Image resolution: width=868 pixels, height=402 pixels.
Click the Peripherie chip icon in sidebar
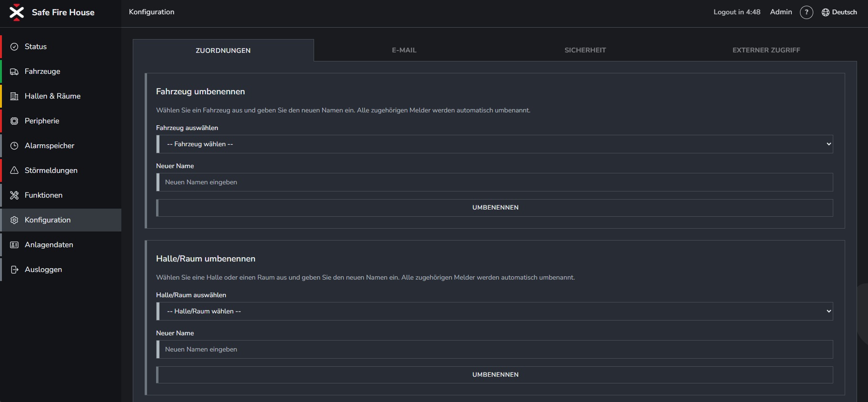[14, 121]
